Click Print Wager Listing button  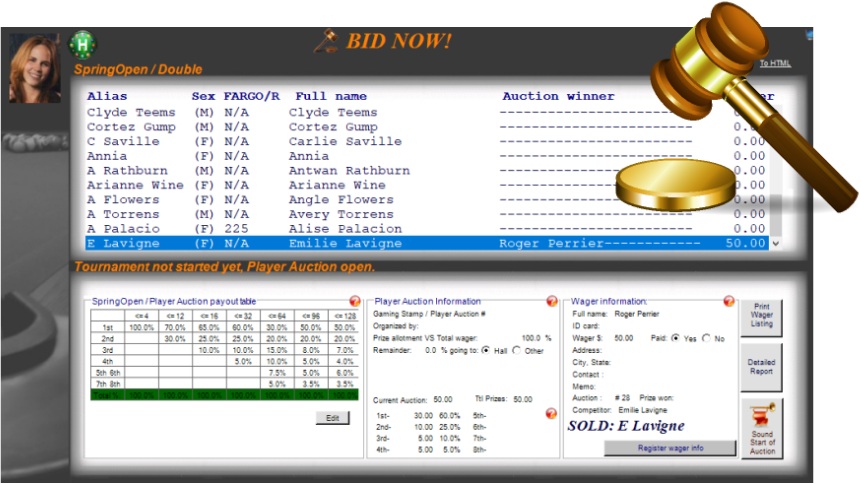click(761, 318)
